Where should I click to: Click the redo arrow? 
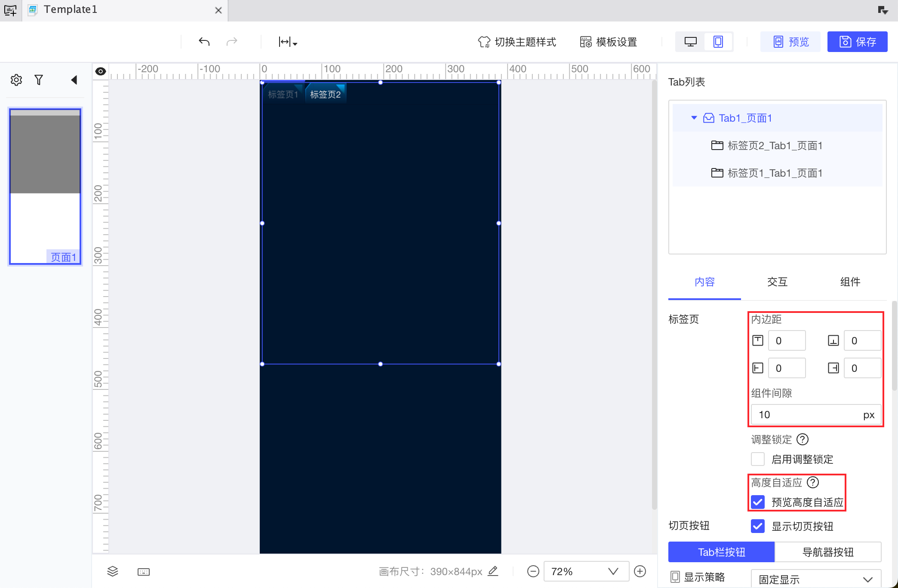point(232,42)
